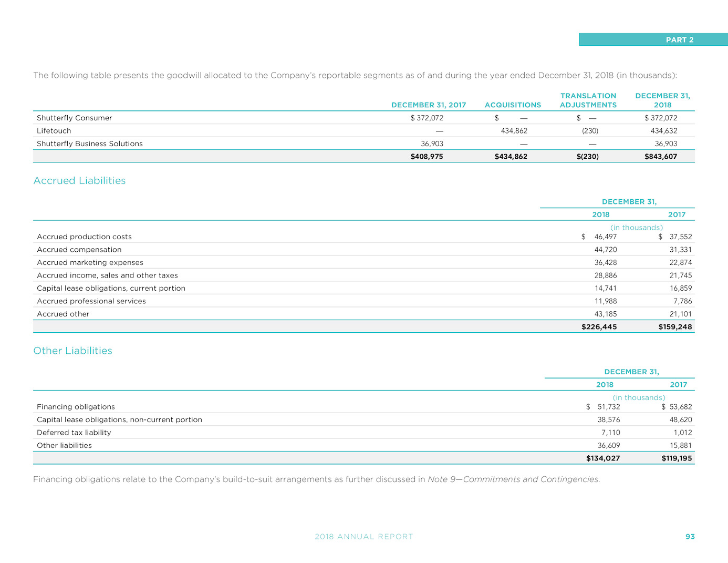The height and width of the screenshot is (563, 728).
Task: Click other liabilities row 2017 value '15,881'
Action: pyautogui.click(x=681, y=445)
